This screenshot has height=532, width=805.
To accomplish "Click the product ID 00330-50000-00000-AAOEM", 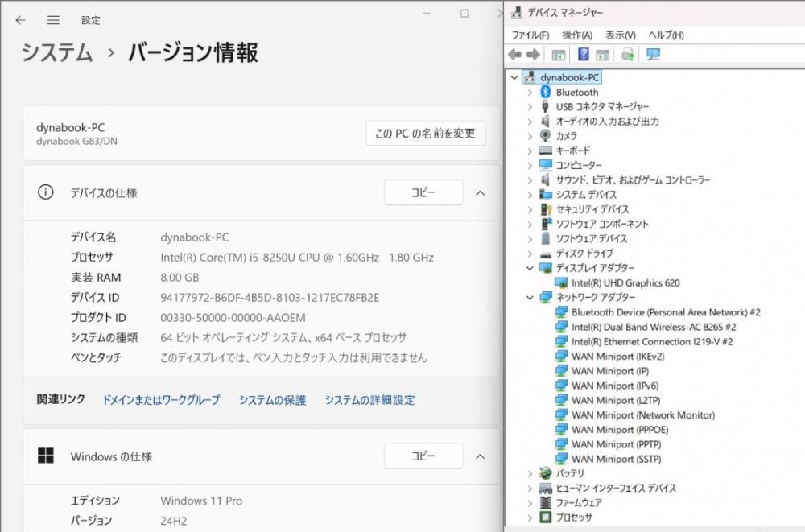I will tap(233, 318).
